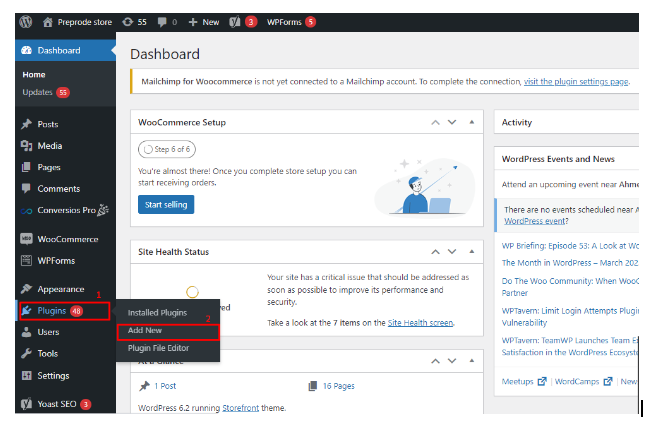Move At a Glance panel down
The image size is (668, 424).
pos(452,361)
